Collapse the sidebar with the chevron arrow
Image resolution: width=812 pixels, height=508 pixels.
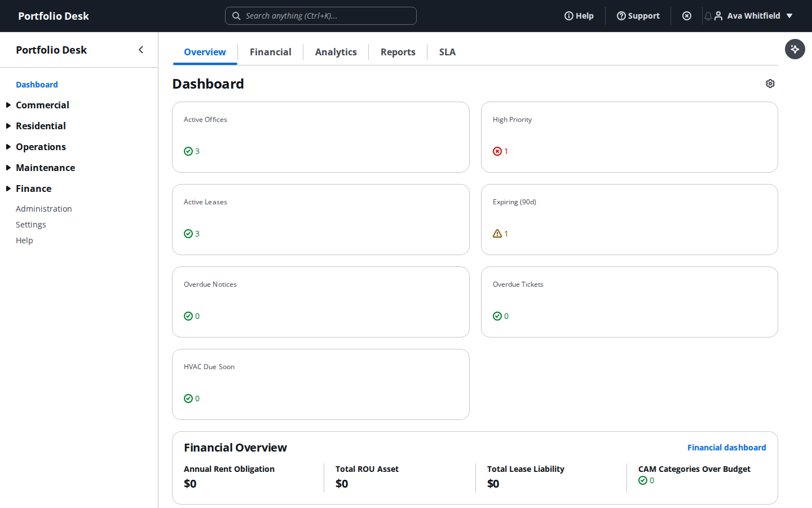(x=141, y=50)
